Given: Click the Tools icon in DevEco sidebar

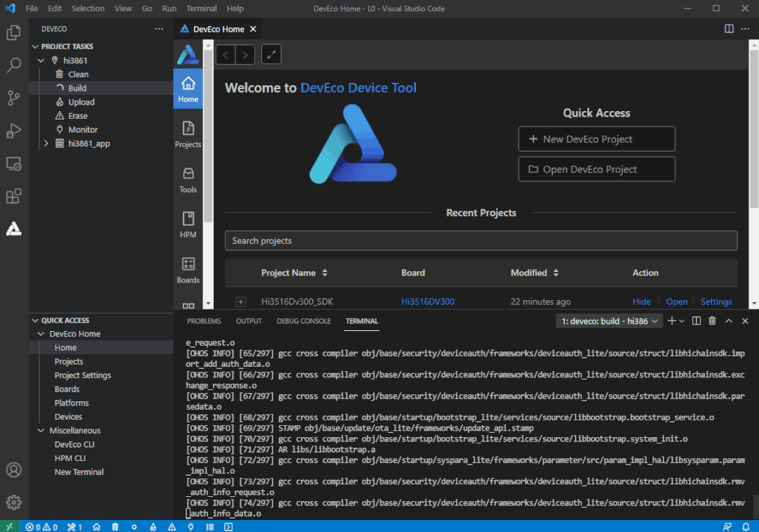Looking at the screenshot, I should 188,179.
